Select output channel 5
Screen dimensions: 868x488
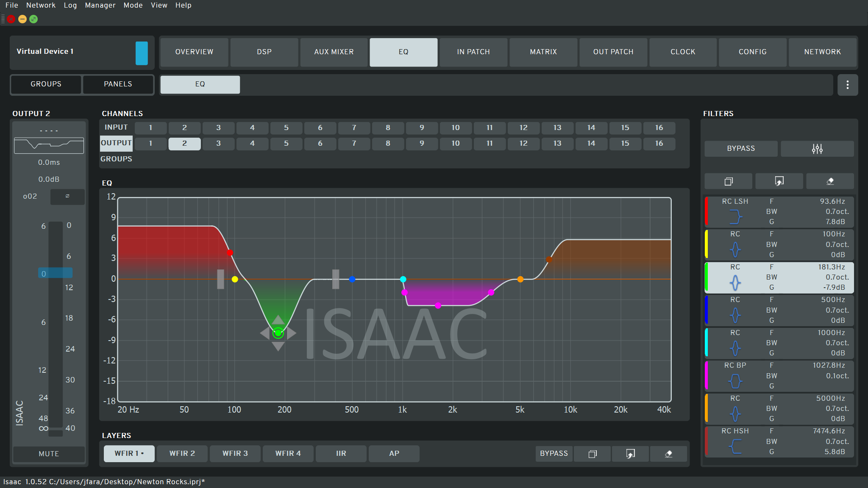coord(286,144)
